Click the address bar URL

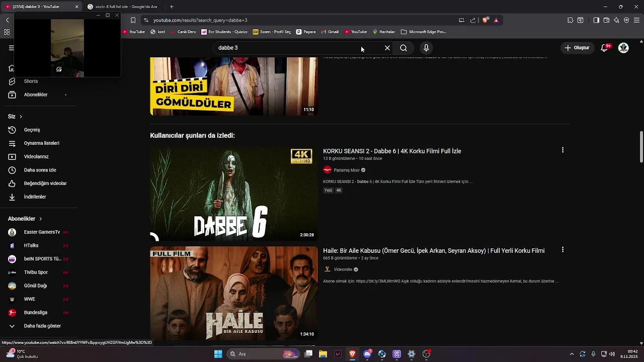(200, 20)
